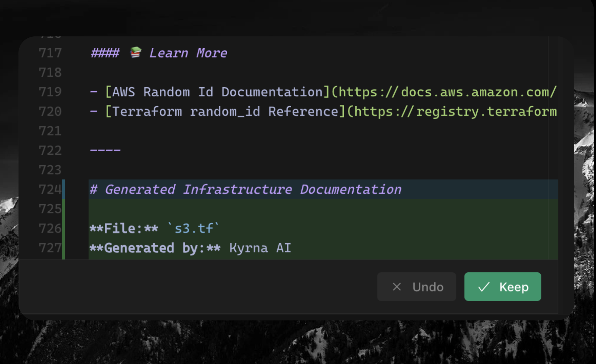
Task: Click line number 725 in gutter
Action: 50,209
